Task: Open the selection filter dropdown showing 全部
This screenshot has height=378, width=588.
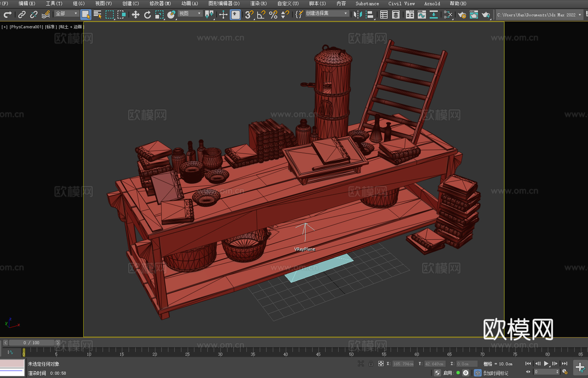Action: pyautogui.click(x=67, y=13)
